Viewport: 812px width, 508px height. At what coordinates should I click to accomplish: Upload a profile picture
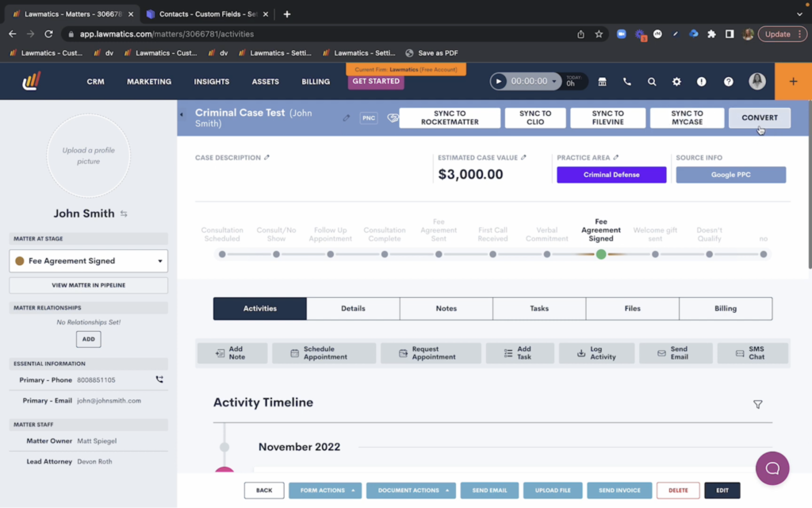click(89, 156)
